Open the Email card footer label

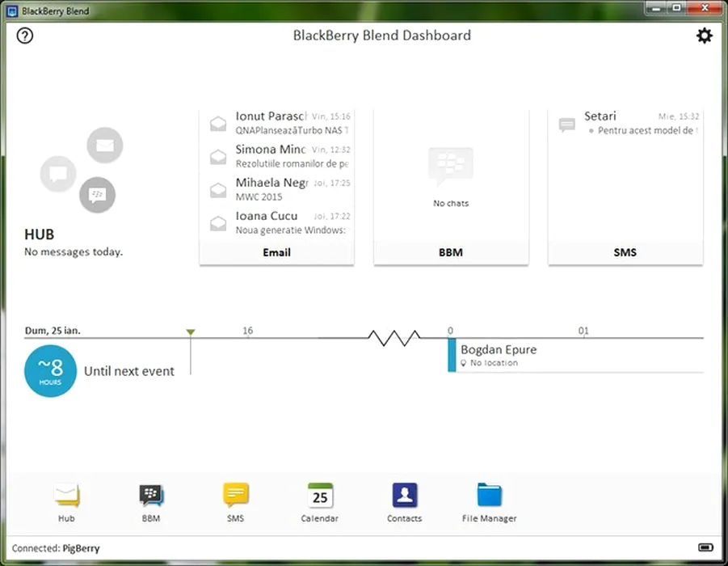(x=276, y=252)
